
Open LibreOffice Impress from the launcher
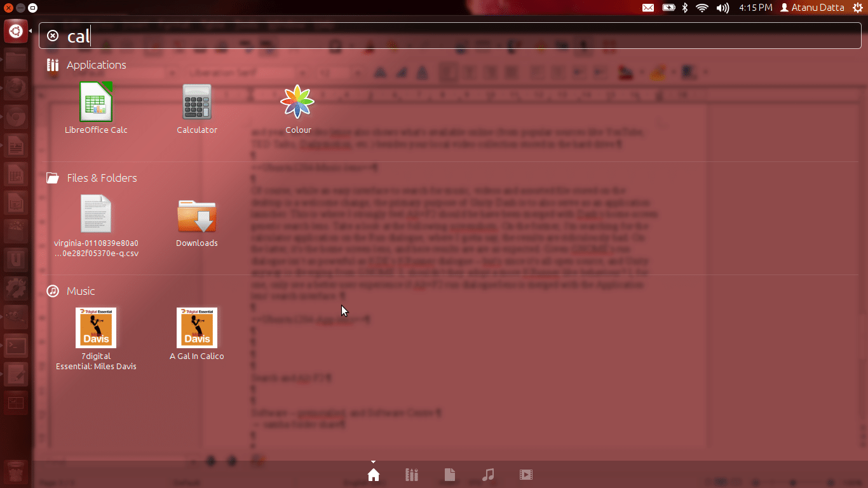point(16,203)
